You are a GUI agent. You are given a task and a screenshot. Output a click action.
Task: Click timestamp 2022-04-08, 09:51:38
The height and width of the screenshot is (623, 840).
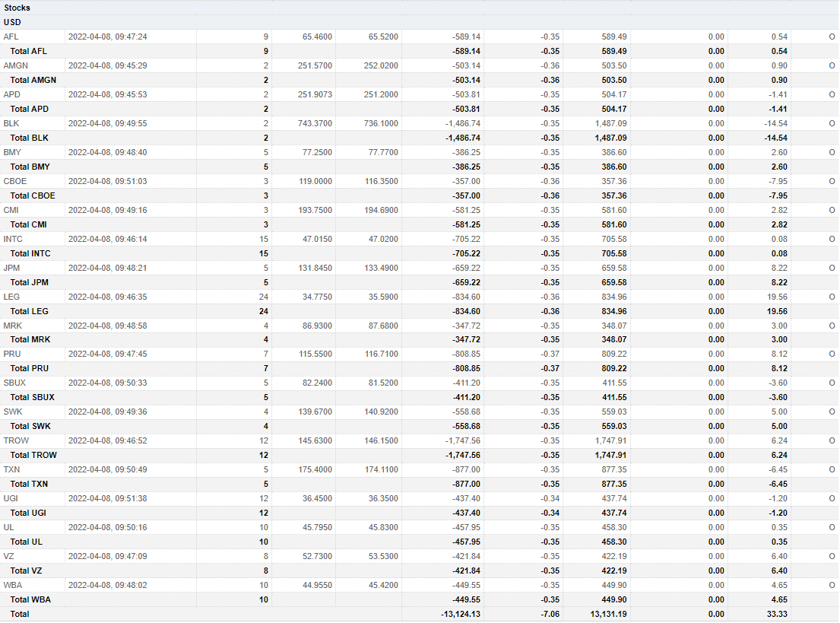coord(108,499)
